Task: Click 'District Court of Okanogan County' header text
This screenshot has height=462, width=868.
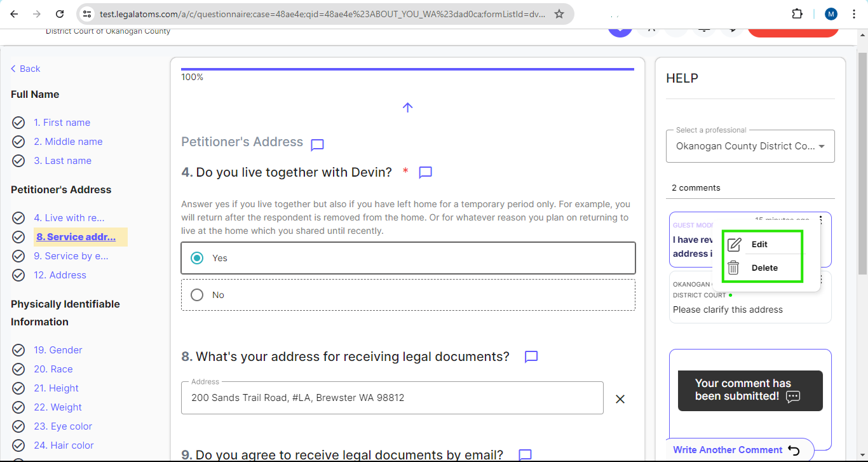Action: click(x=108, y=31)
